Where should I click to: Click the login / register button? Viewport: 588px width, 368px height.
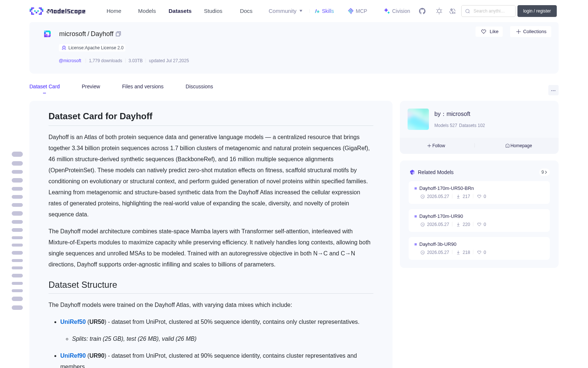(537, 11)
